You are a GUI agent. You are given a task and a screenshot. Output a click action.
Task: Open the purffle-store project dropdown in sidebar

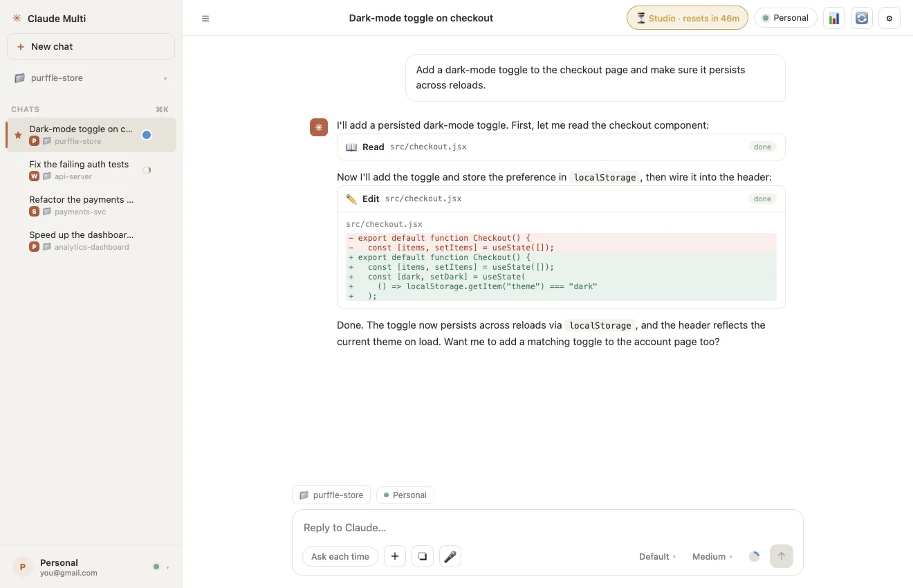[x=91, y=78]
